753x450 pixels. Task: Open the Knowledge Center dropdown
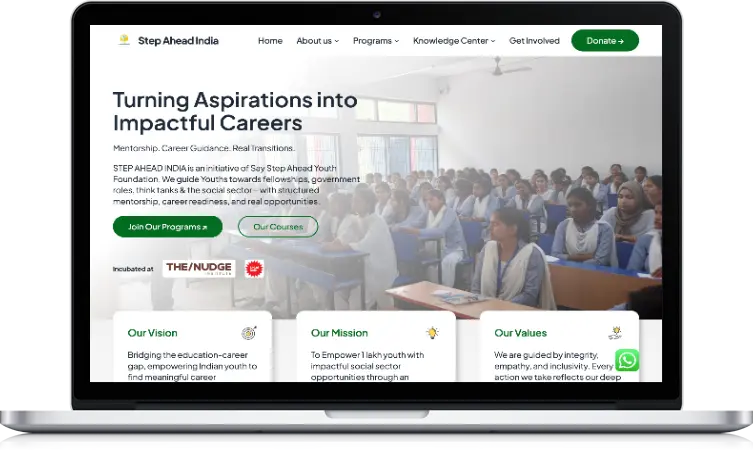point(454,41)
